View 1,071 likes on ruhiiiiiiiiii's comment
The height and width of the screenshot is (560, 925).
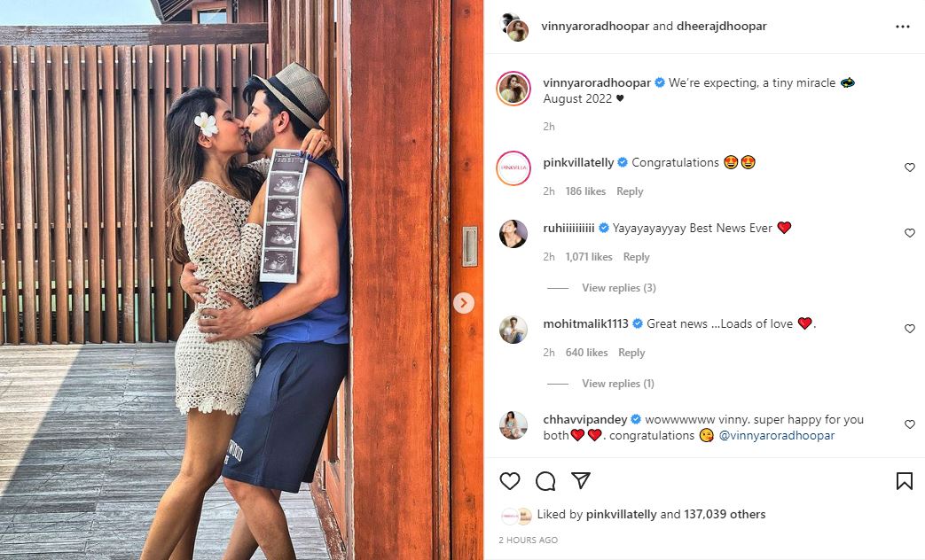(x=589, y=256)
